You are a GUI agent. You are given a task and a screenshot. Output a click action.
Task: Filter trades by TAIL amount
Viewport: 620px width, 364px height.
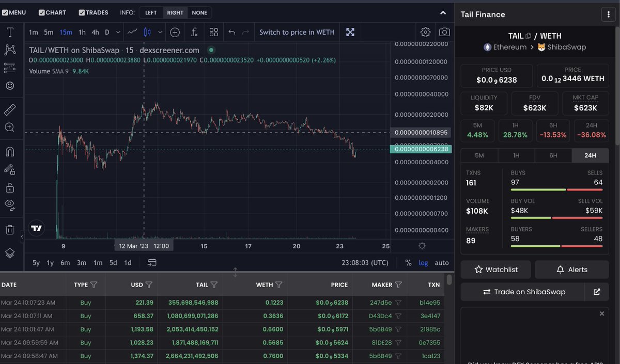pyautogui.click(x=214, y=284)
